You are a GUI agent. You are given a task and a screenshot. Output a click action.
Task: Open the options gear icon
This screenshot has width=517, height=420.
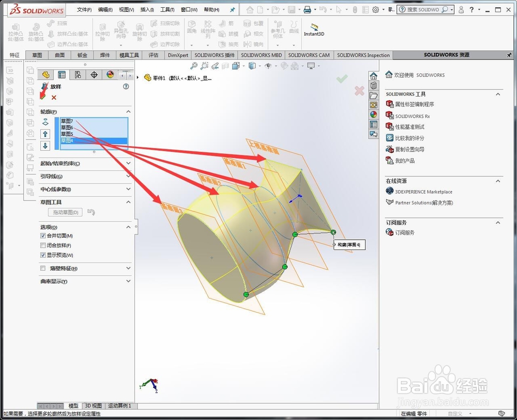click(375, 10)
